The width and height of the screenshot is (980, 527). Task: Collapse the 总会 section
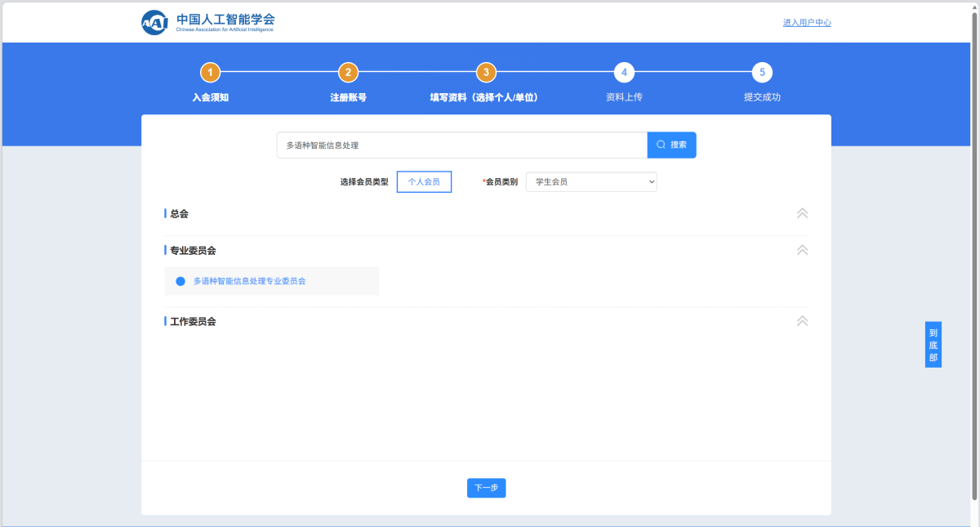(802, 213)
